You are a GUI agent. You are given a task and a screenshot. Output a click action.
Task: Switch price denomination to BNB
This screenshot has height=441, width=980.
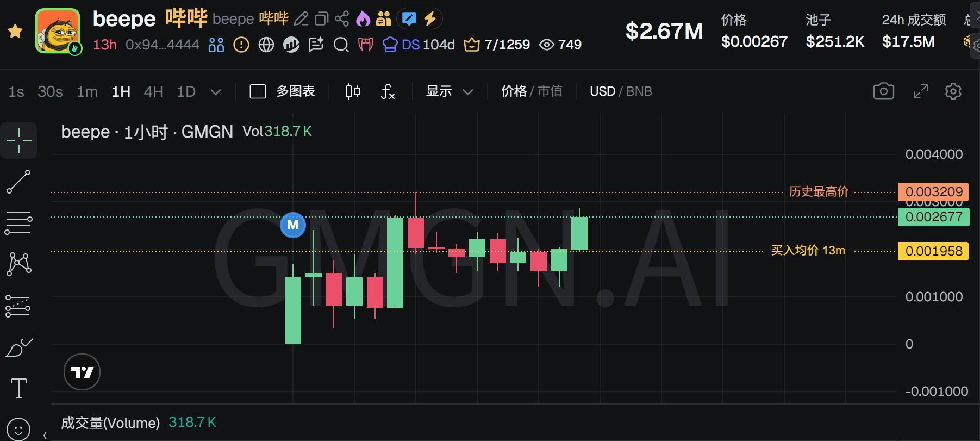(639, 91)
